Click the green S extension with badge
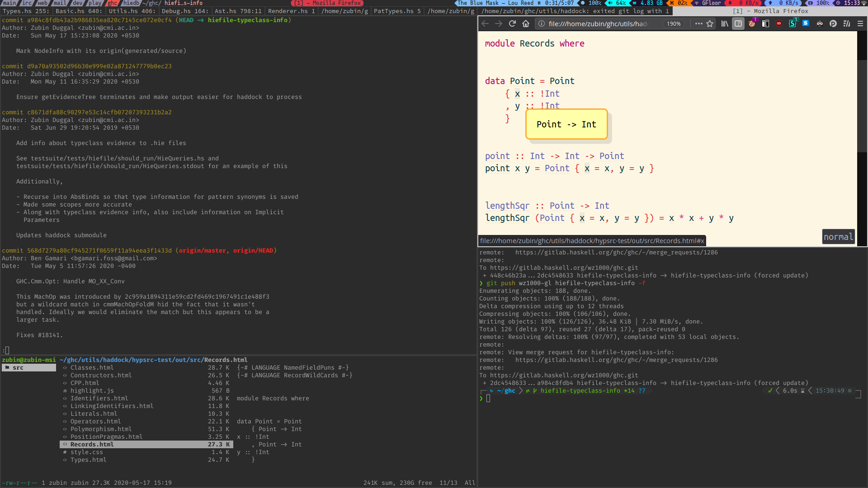 793,23
